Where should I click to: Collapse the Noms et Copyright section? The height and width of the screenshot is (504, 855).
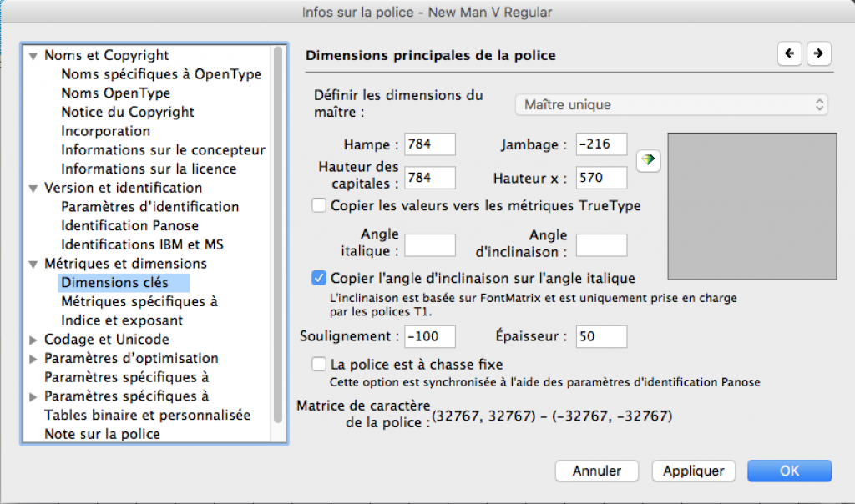(33, 56)
